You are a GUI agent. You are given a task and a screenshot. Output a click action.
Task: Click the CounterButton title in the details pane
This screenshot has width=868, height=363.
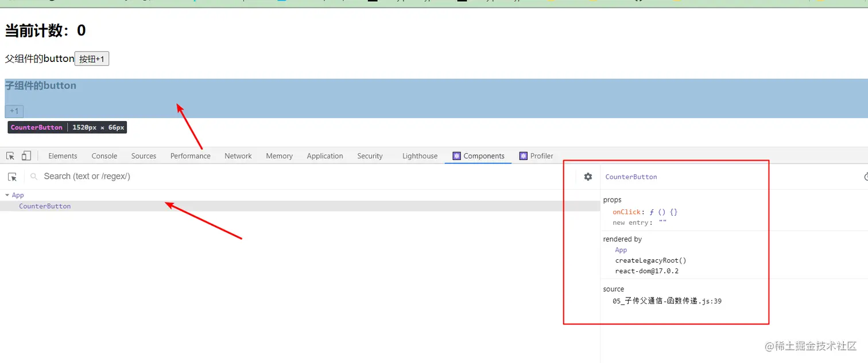point(631,177)
